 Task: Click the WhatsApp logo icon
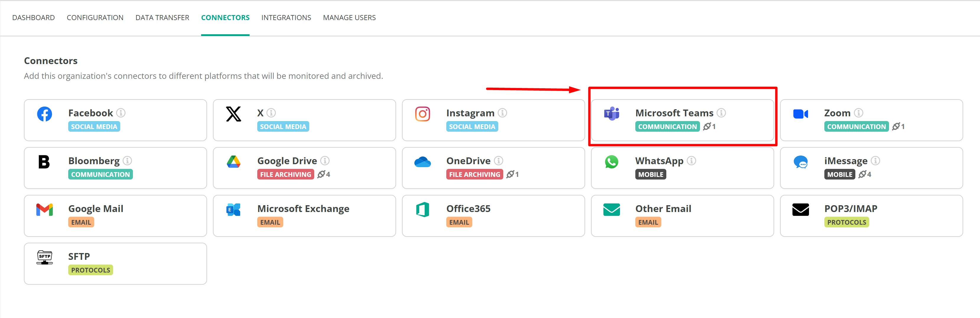click(611, 162)
